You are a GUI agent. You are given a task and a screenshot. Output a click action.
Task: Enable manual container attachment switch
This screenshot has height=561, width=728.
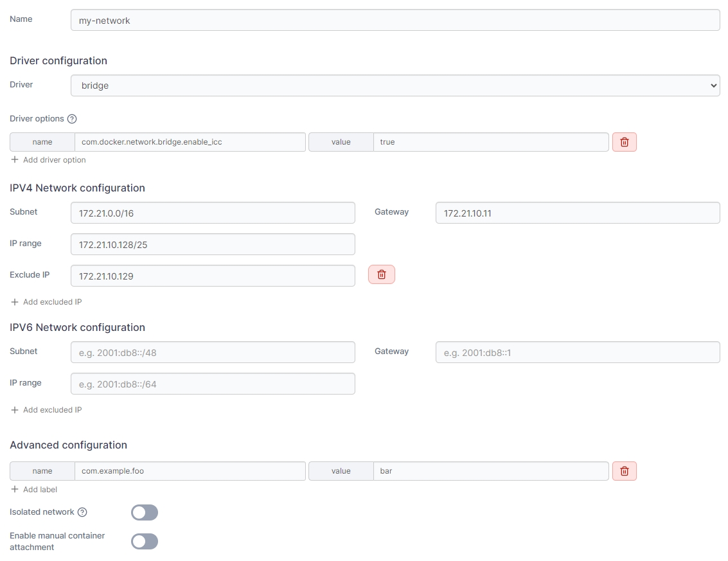click(x=145, y=541)
